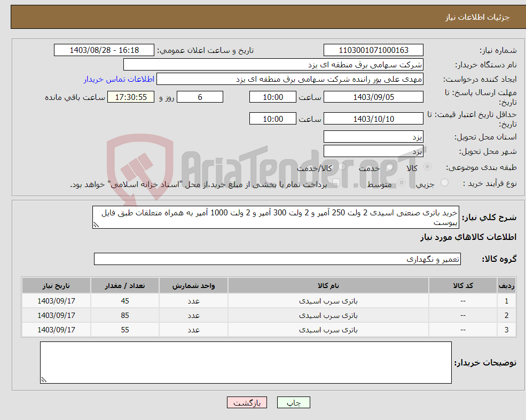Screen dimensions: 526x420
Task: Click the شرح کلی نیاز description textarea
Action: point(276,217)
